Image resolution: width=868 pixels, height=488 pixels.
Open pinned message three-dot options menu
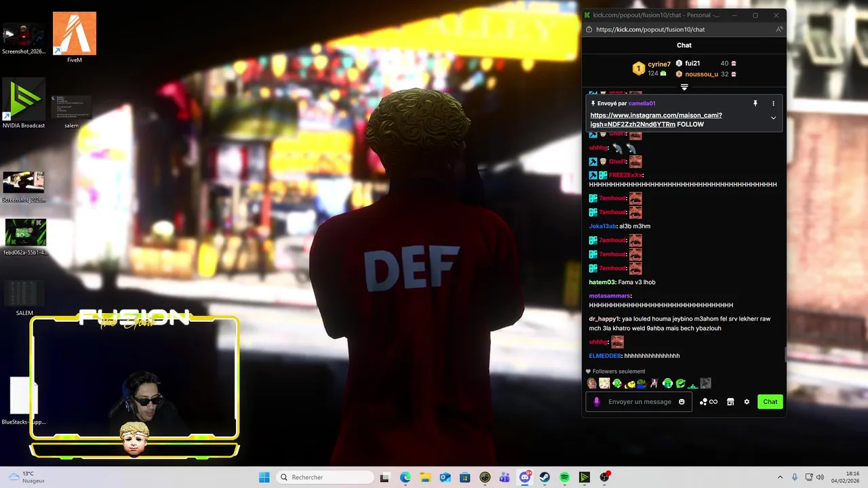pos(773,104)
